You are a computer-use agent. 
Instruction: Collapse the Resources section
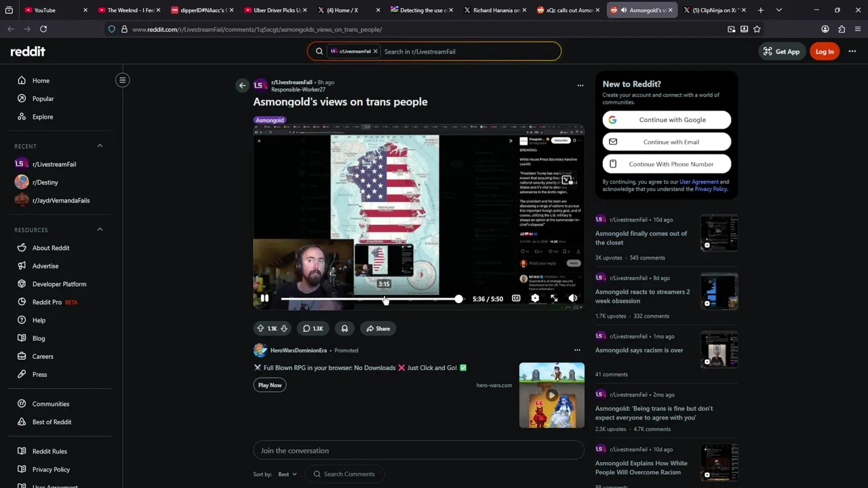pos(100,230)
